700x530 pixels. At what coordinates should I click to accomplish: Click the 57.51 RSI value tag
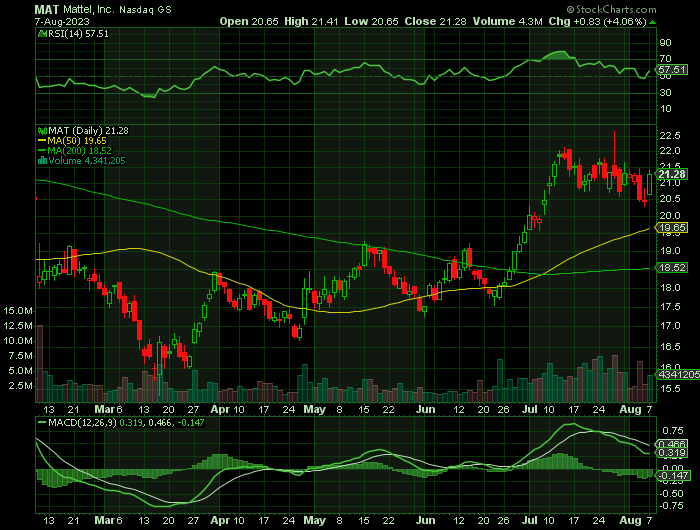[672, 70]
